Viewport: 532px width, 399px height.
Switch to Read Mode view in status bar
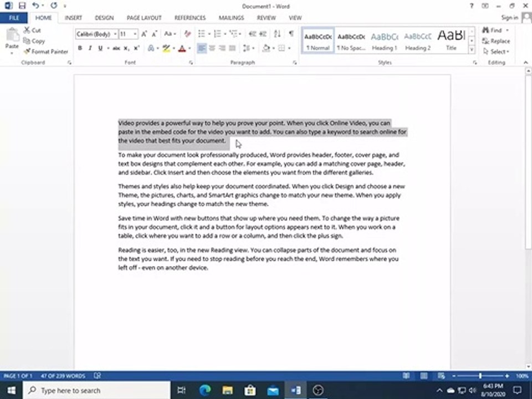click(406, 376)
